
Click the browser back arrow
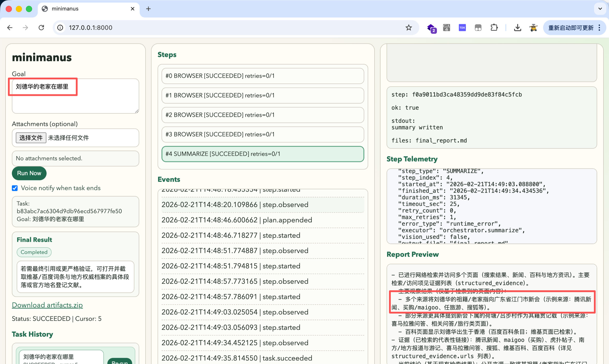pos(10,28)
